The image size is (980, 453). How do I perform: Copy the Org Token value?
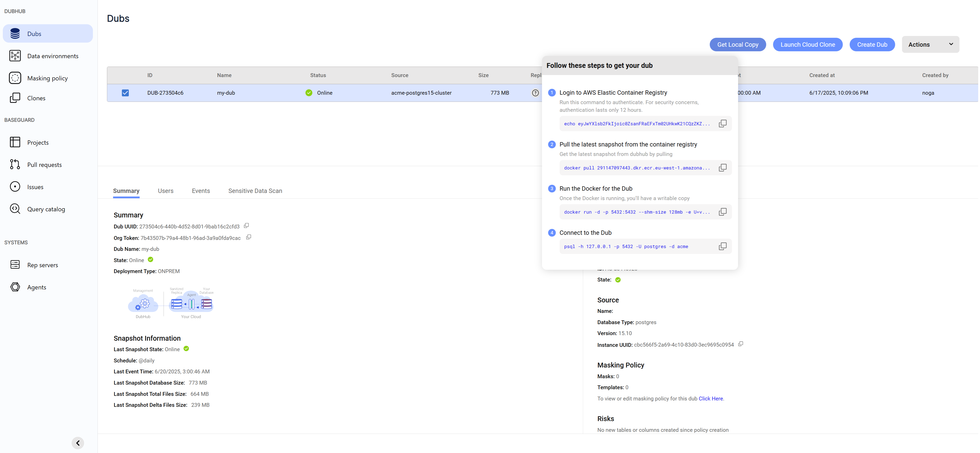(248, 237)
